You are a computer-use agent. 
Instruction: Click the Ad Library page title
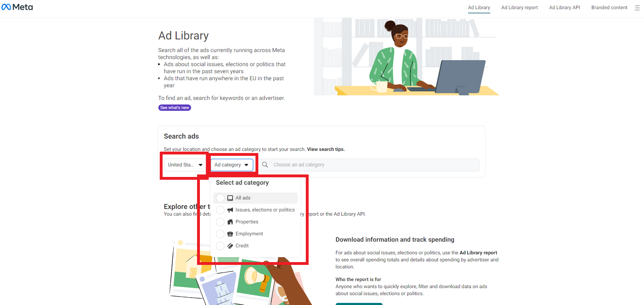(x=183, y=36)
